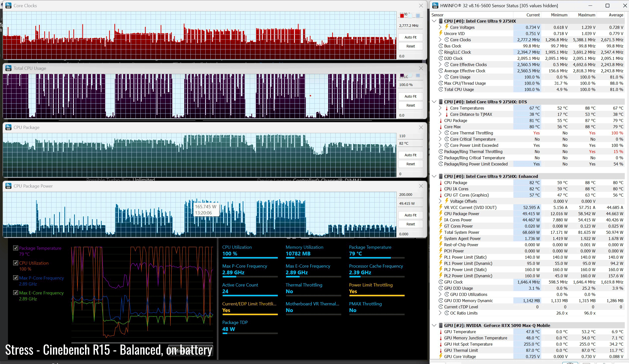Viewport: 629px width, 364px height.
Task: Click the blue color swatch in Core Clocks graph
Action: (x=418, y=16)
